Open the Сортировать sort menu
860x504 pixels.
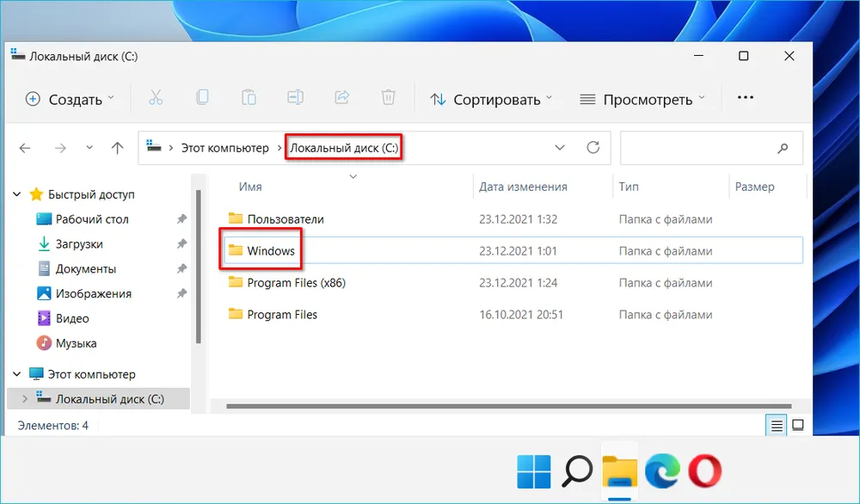click(491, 99)
